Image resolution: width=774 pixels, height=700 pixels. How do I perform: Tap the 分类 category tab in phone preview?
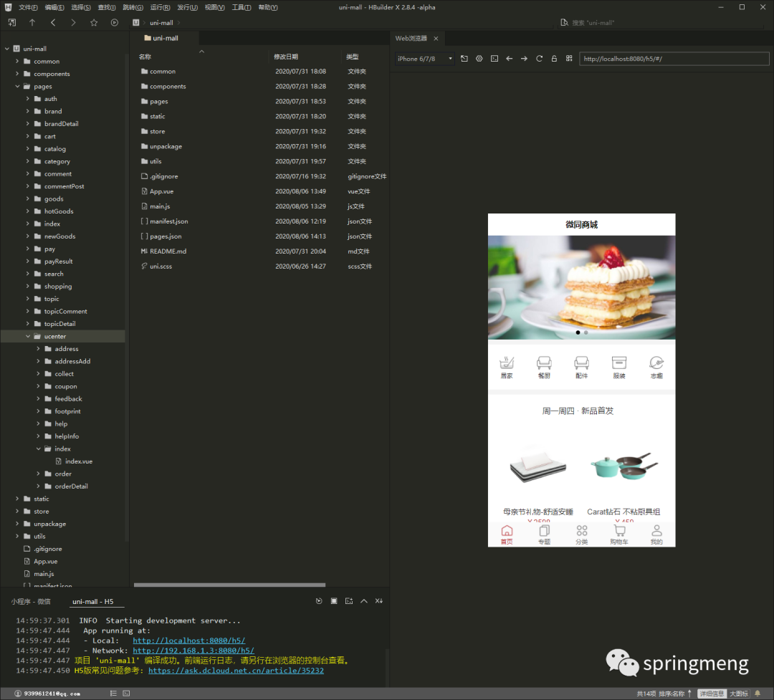click(x=581, y=534)
